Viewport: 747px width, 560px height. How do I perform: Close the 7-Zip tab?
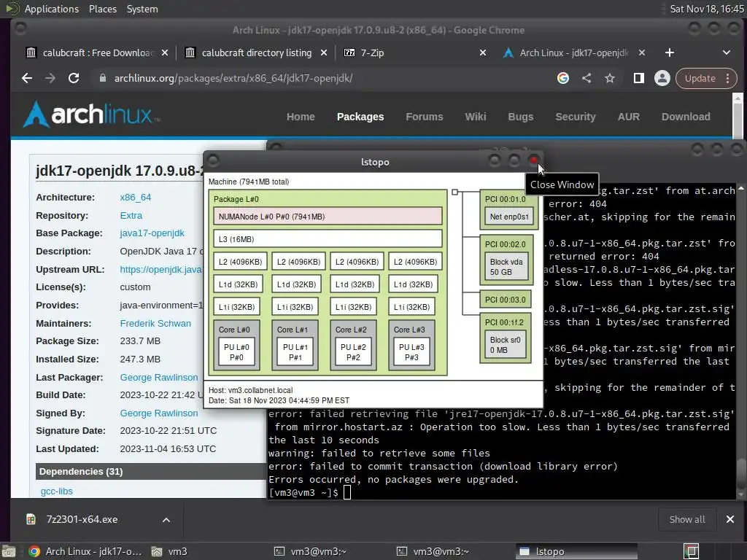483,52
